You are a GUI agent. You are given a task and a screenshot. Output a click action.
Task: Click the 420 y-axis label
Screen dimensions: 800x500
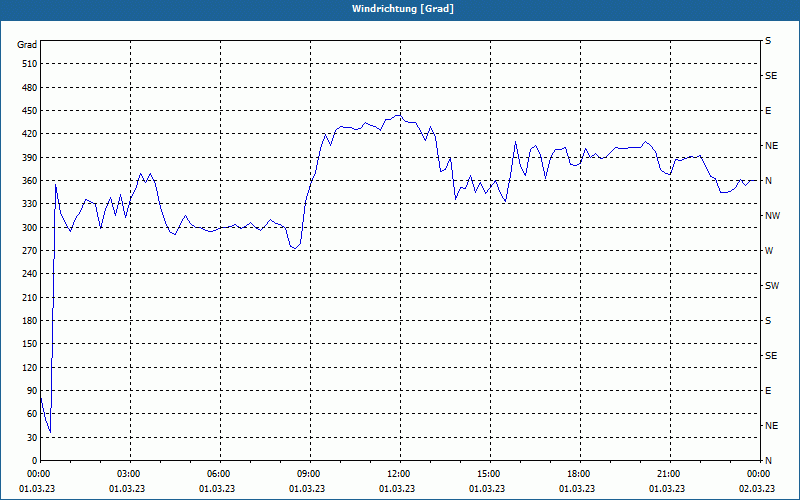pos(30,134)
